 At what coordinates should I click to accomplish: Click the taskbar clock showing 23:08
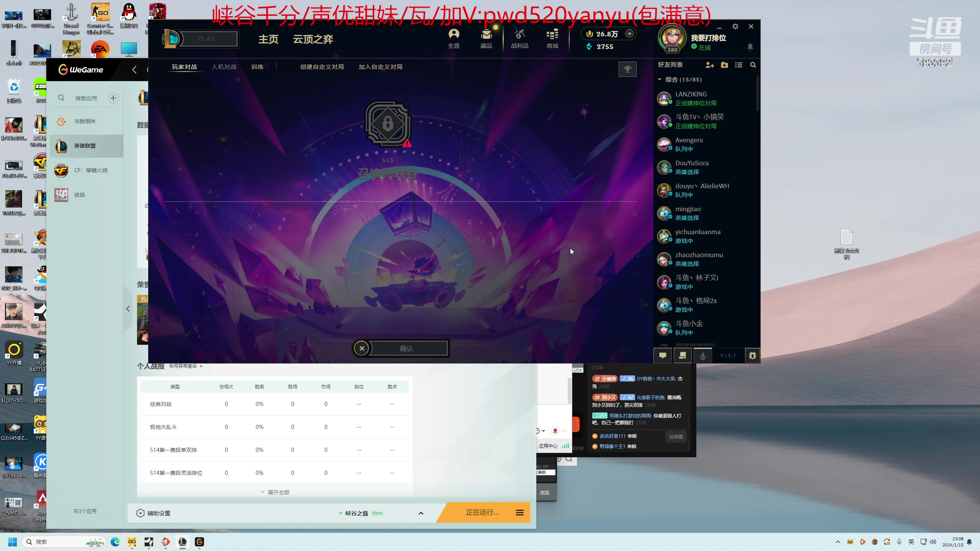point(953,542)
